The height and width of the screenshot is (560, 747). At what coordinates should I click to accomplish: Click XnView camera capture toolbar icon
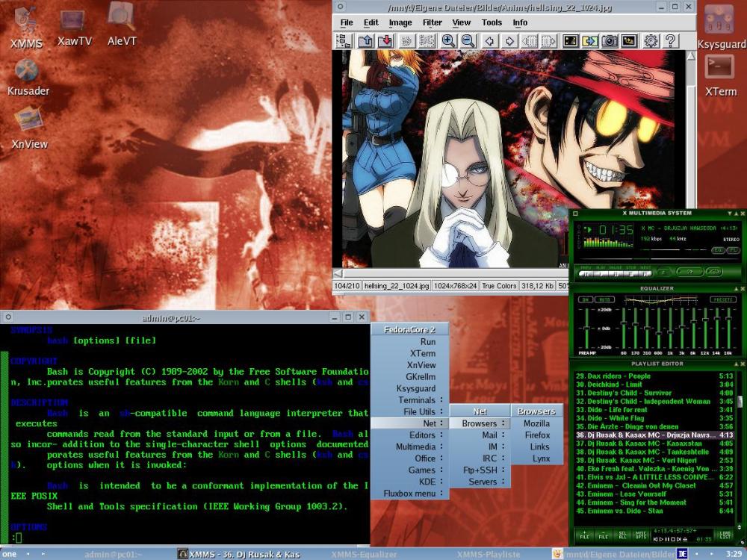tap(610, 41)
